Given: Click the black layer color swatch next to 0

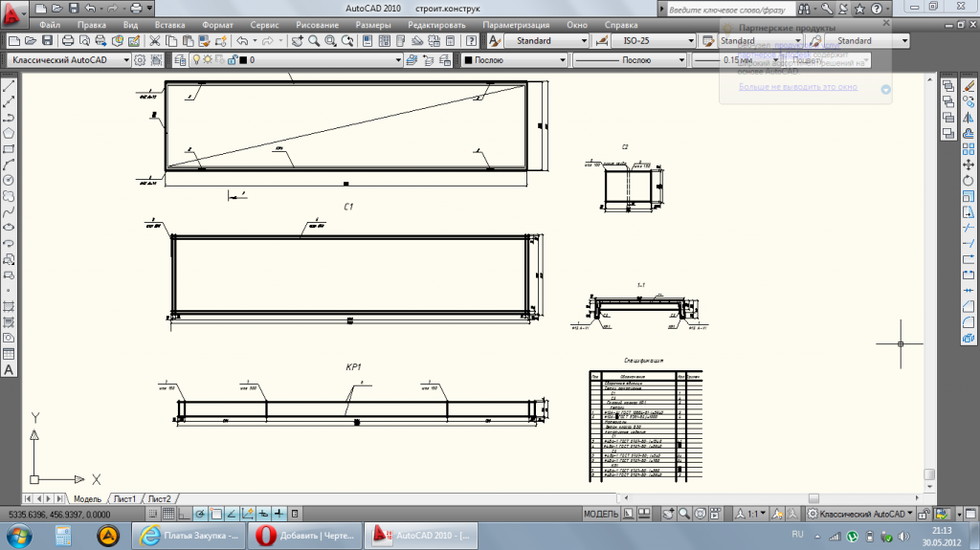Looking at the screenshot, I should (x=244, y=60).
